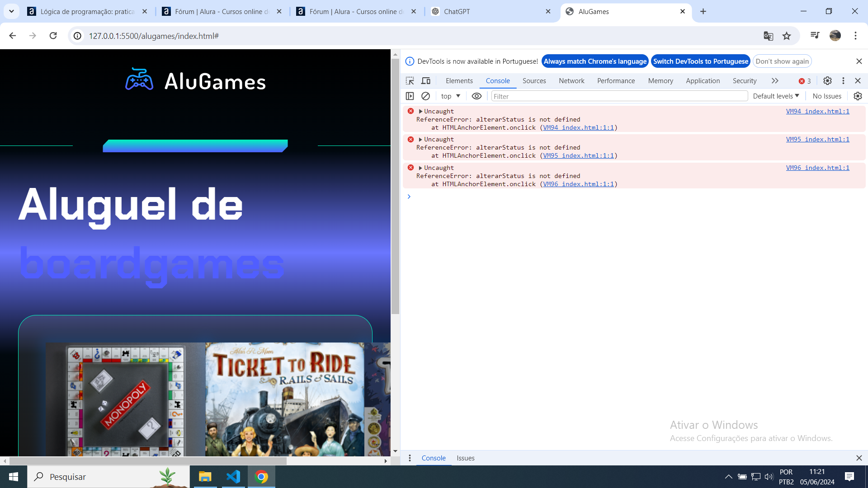Open DevTools customize three-dot menu
This screenshot has width=868, height=488.
(843, 81)
